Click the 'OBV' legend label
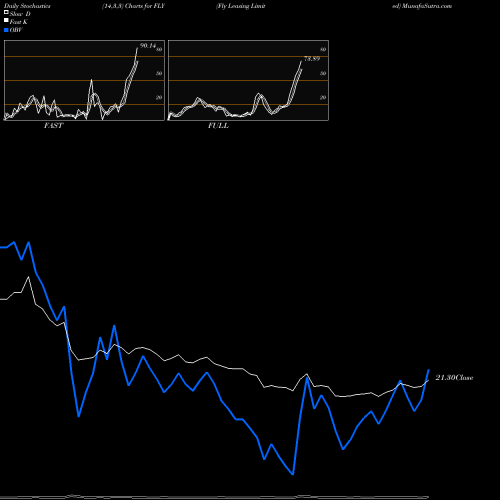The height and width of the screenshot is (500, 500). click(x=16, y=30)
